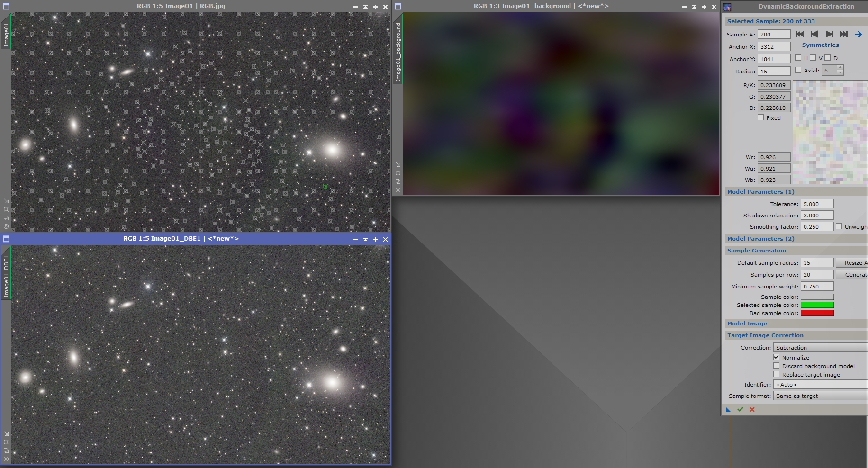Click window icon of Image01 RGB.jpg window
The image size is (868, 468).
(x=6, y=7)
